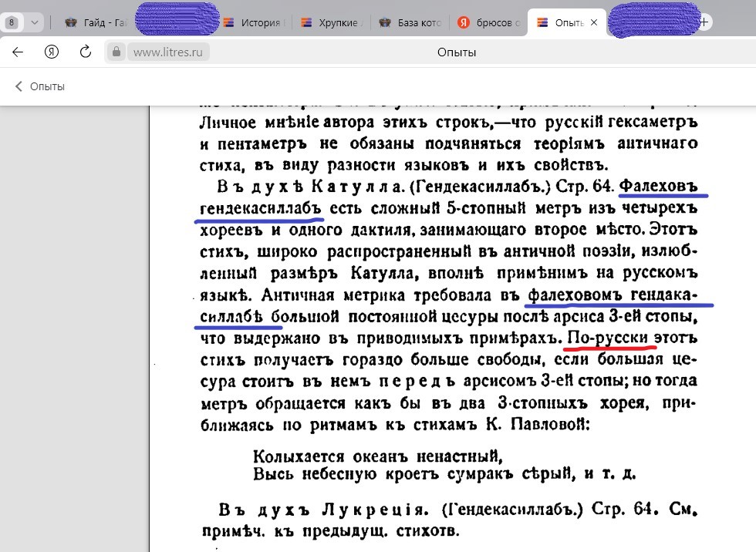Screen dimensions: 756x552
Task: Click the Опыты page title in address bar
Action: tap(456, 52)
